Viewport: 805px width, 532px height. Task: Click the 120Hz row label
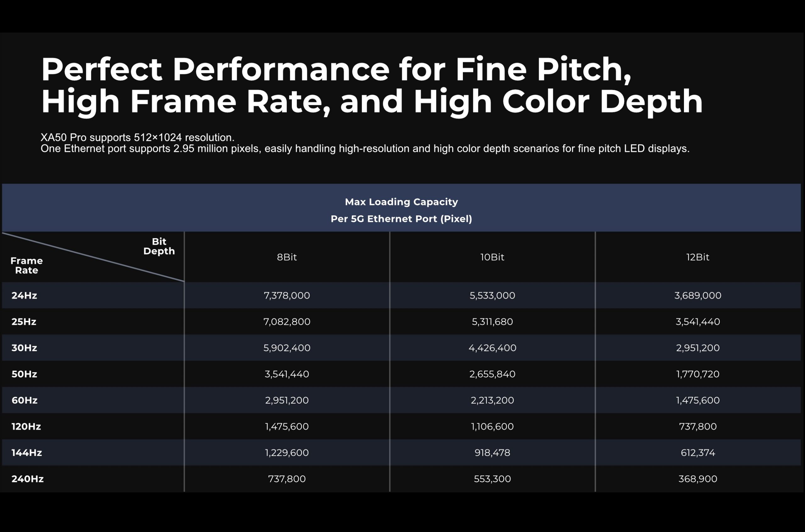(26, 426)
